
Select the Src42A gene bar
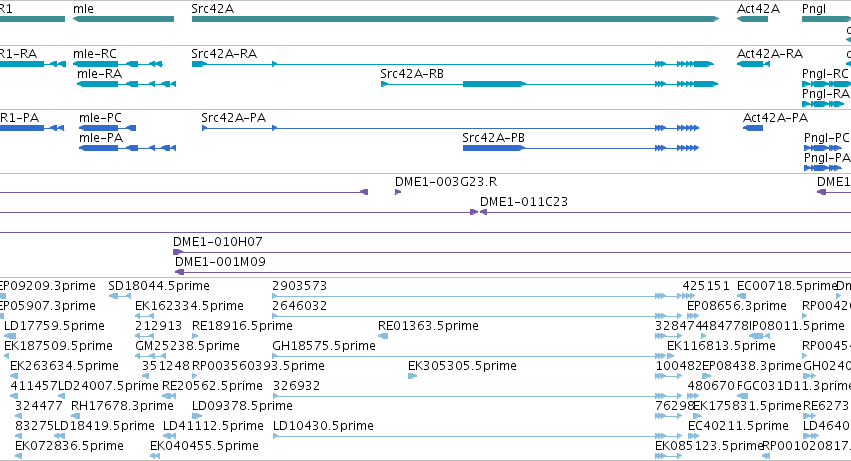pos(455,19)
